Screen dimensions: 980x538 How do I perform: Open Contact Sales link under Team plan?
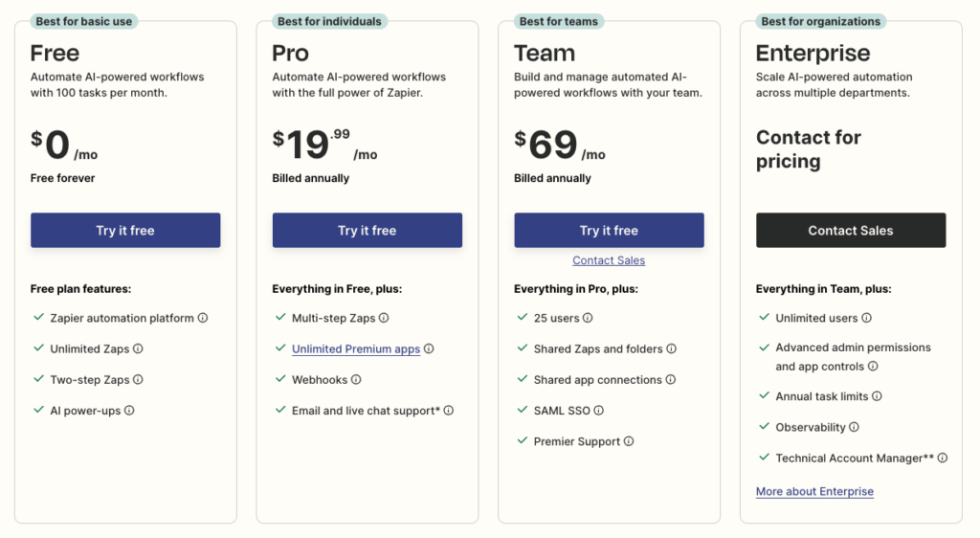coord(609,260)
